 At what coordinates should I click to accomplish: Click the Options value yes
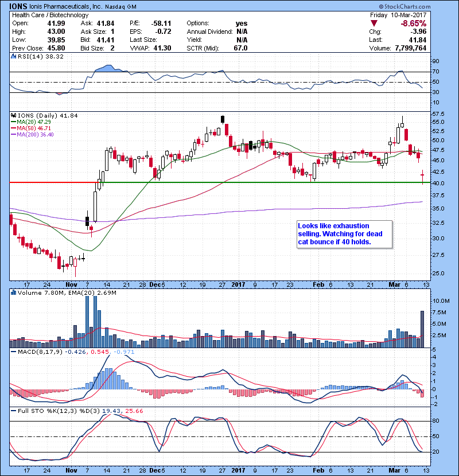point(242,24)
